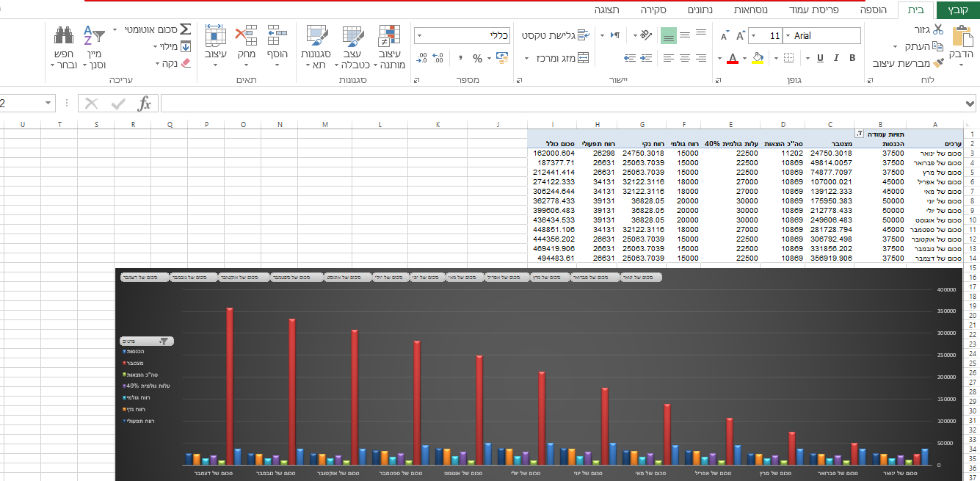Switch to the תצוגה (View) tab
The width and height of the screenshot is (980, 481).
[x=606, y=10]
